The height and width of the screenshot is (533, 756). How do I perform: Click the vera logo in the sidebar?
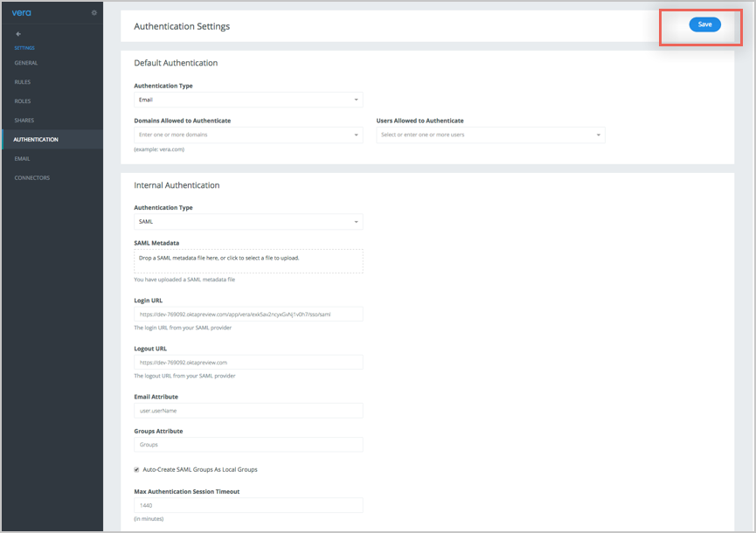21,12
